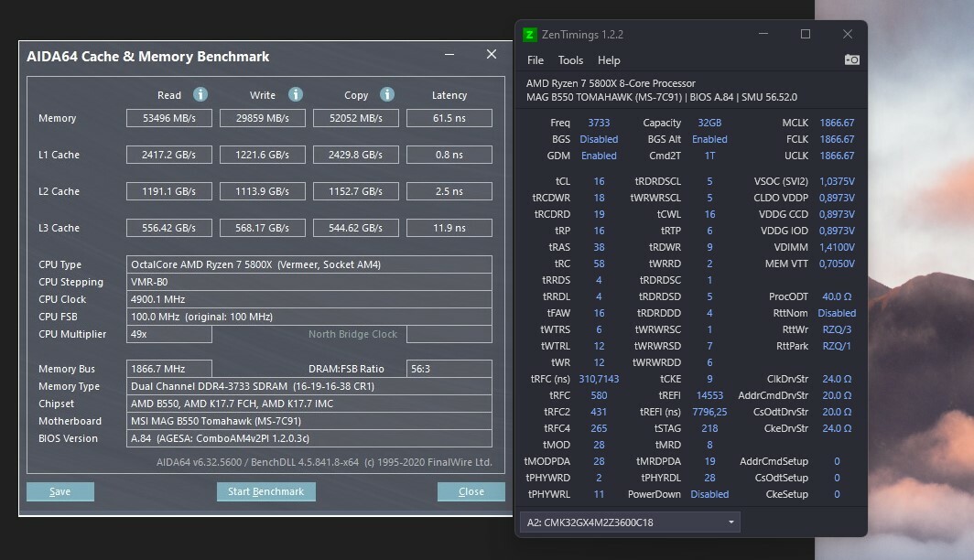This screenshot has height=560, width=974.
Task: Click the Read column info icon
Action: 200,94
